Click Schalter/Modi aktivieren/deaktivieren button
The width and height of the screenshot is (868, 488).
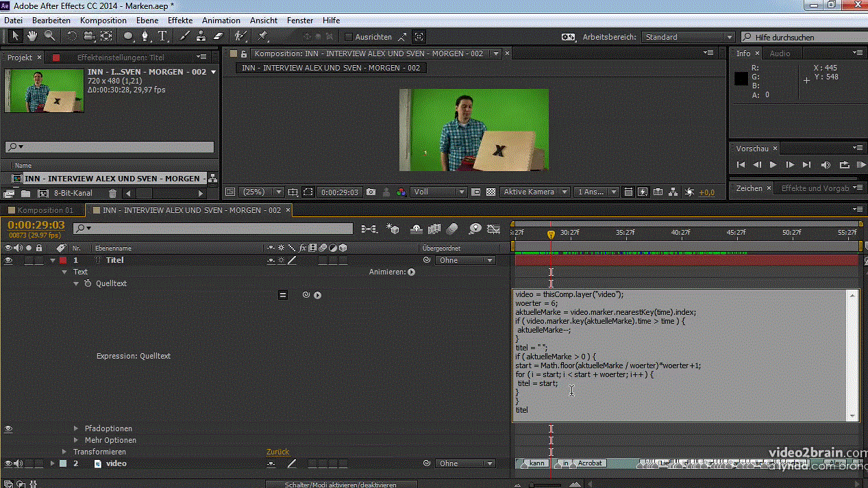coord(340,485)
